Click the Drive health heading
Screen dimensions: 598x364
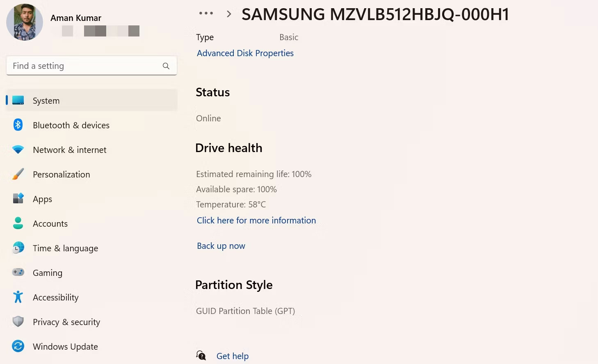[229, 148]
